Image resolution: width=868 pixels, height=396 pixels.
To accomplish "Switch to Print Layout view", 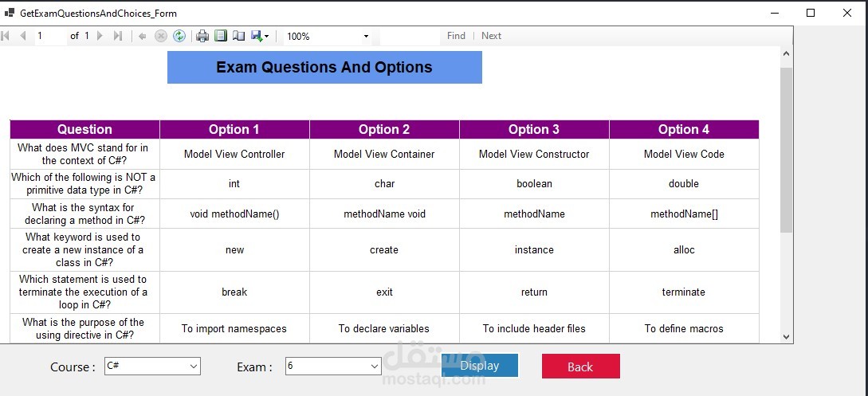I will pos(221,36).
